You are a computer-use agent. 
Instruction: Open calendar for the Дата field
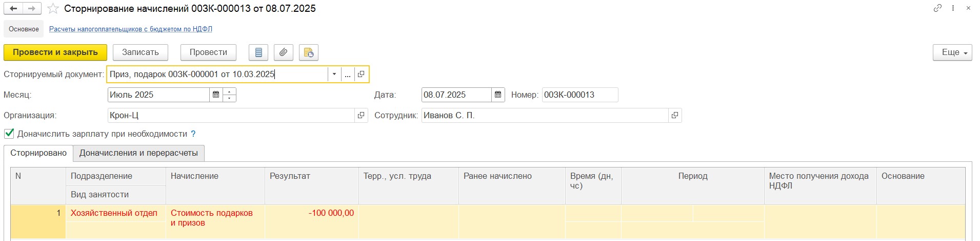(x=497, y=95)
